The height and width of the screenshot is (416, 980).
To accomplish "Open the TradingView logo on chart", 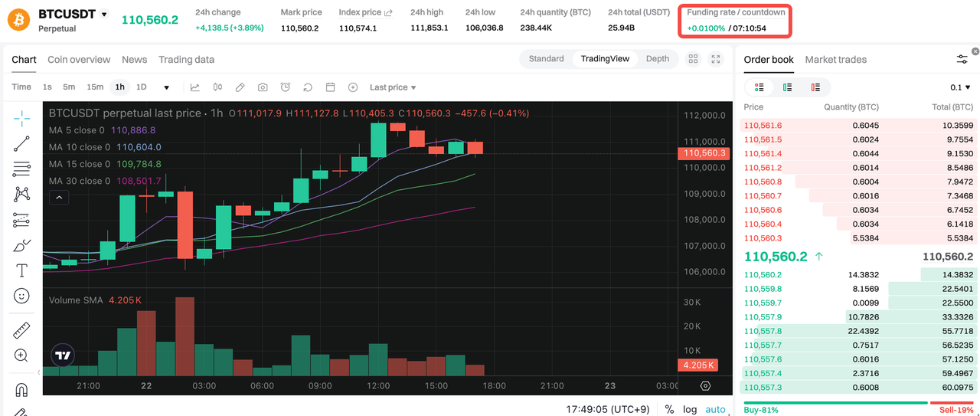I will [64, 355].
